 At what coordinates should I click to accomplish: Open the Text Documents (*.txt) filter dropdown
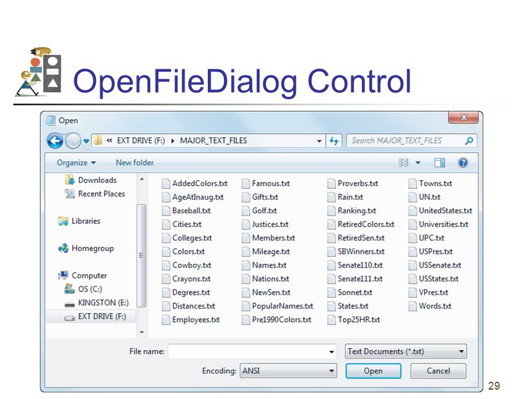[x=406, y=351]
